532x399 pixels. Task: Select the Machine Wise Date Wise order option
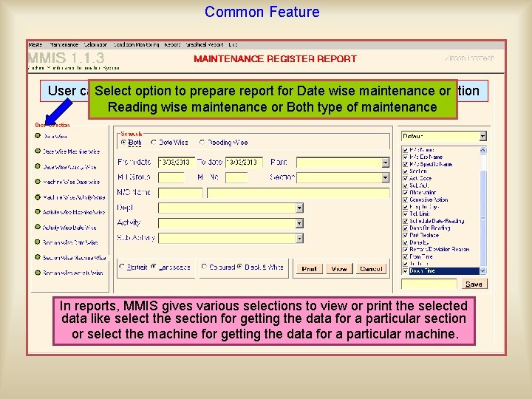click(71, 182)
